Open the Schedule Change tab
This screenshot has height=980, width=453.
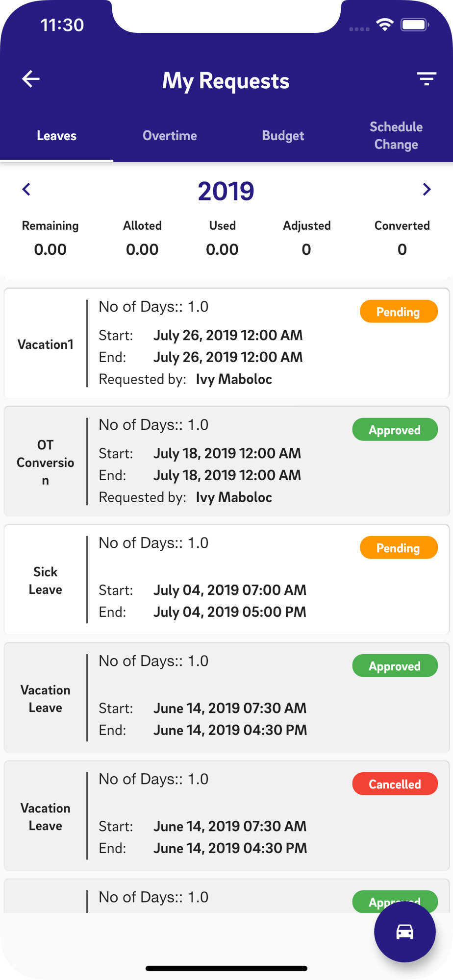[x=396, y=136]
